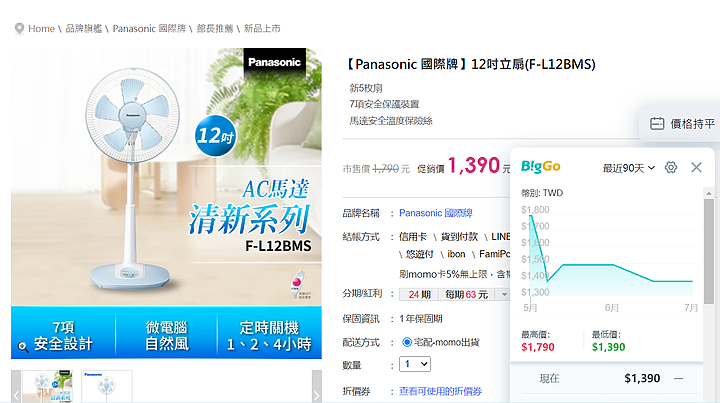
Task: Collapse the current price row minus icon
Action: coord(679,379)
